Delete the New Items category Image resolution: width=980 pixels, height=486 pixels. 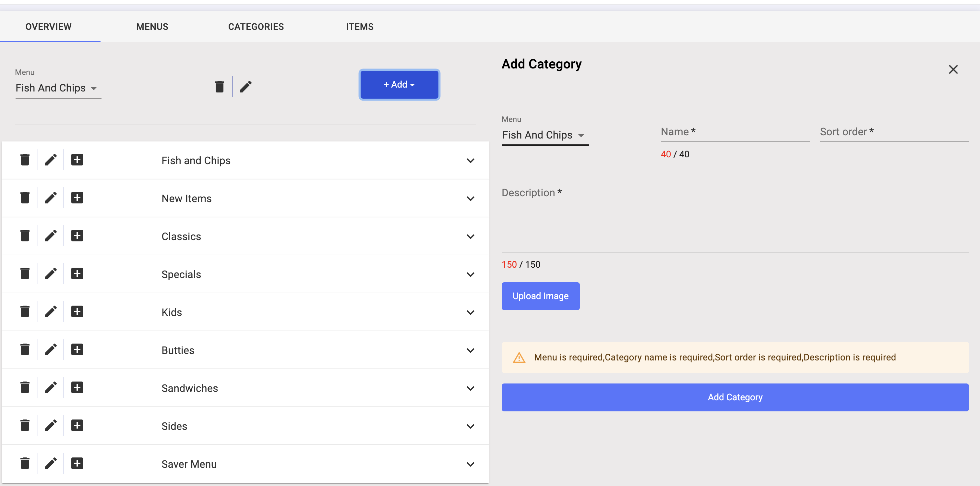tap(25, 198)
